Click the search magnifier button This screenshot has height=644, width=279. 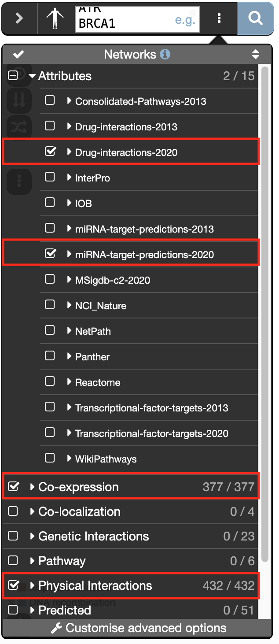point(255,19)
